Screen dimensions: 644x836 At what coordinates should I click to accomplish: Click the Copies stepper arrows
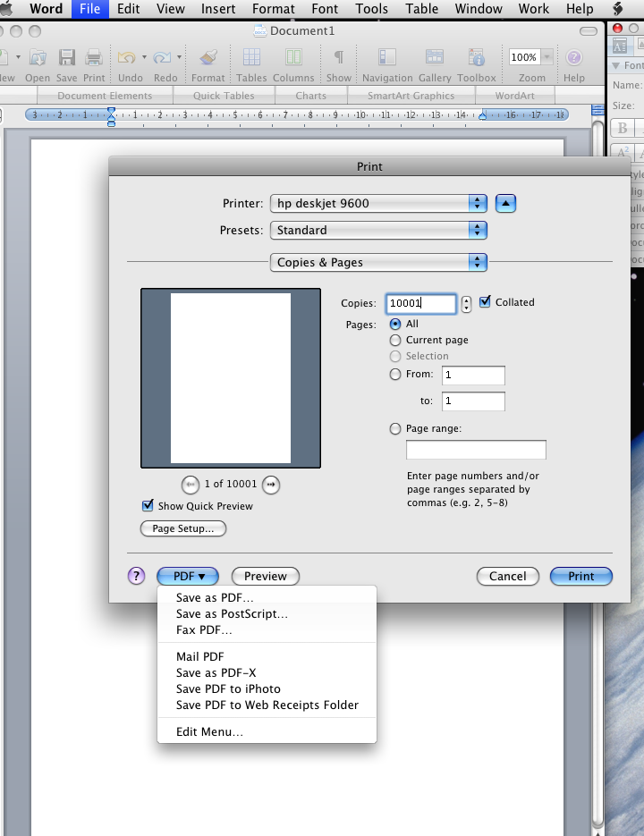tap(466, 304)
